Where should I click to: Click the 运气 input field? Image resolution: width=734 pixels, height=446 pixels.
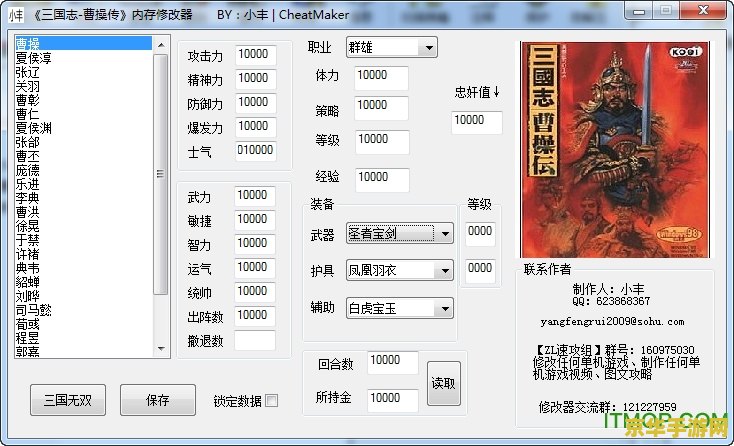point(255,268)
